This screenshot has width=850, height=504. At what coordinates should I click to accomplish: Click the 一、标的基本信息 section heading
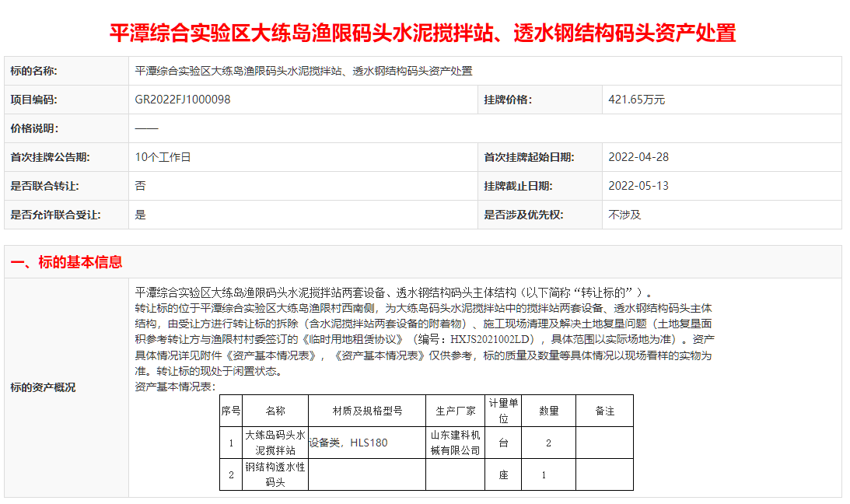pyautogui.click(x=66, y=262)
